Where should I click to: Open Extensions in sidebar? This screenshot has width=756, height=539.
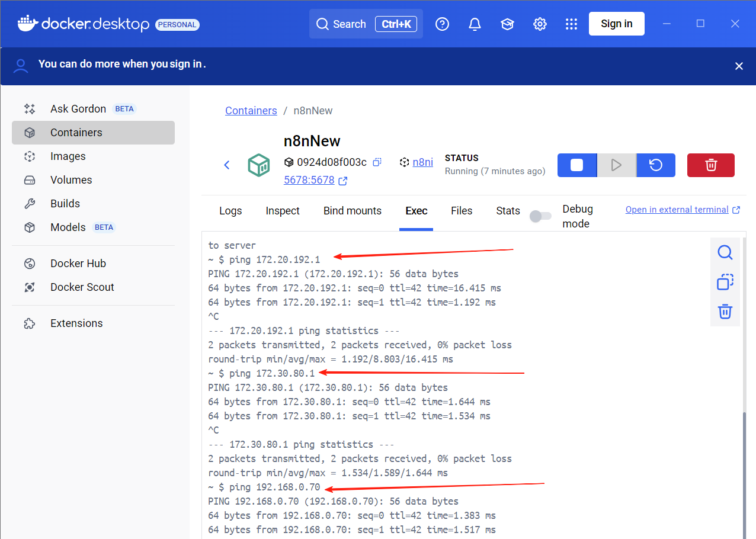(93, 323)
